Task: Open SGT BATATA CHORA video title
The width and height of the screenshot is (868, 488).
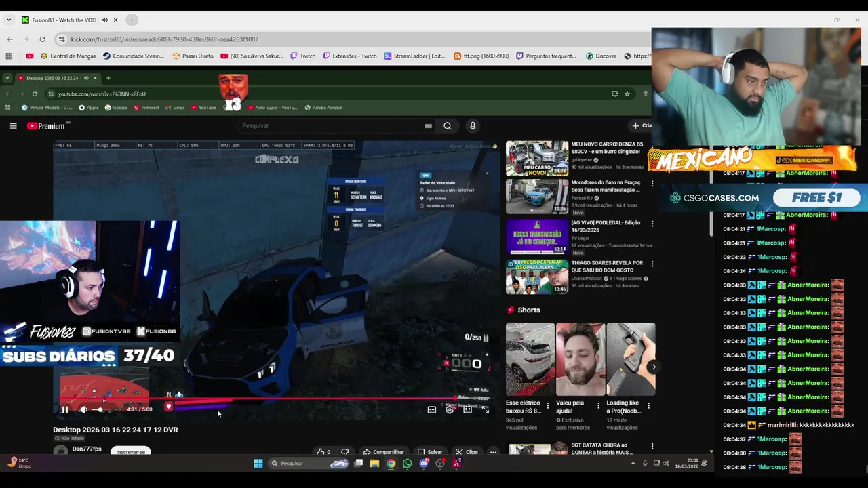Action: click(x=602, y=449)
